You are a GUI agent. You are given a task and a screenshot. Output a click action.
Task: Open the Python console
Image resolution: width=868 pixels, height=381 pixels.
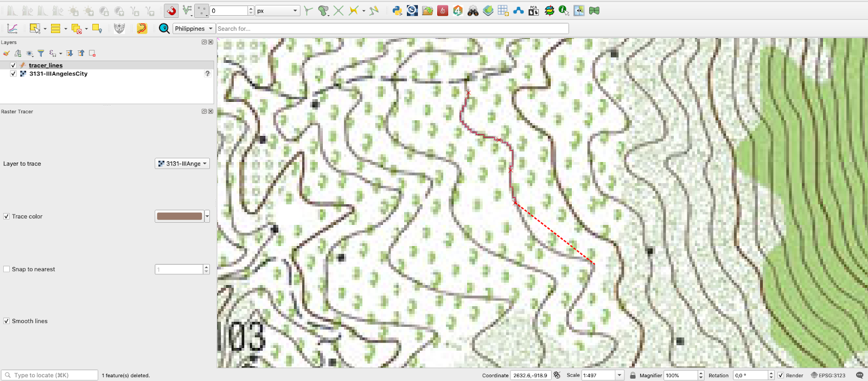[397, 11]
